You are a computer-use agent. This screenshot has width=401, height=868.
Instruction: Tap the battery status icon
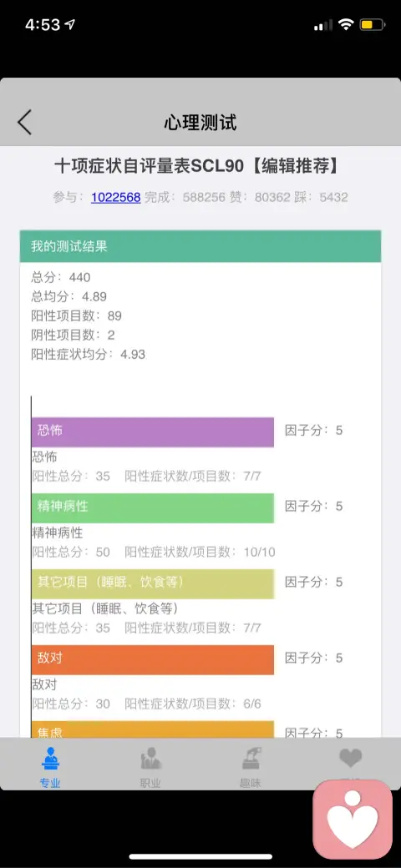[x=373, y=25]
